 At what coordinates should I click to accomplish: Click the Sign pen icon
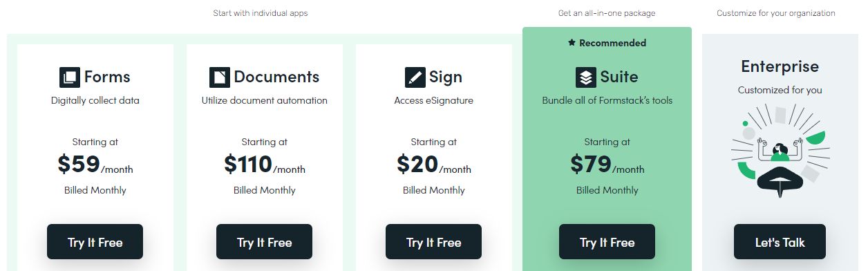click(x=415, y=77)
